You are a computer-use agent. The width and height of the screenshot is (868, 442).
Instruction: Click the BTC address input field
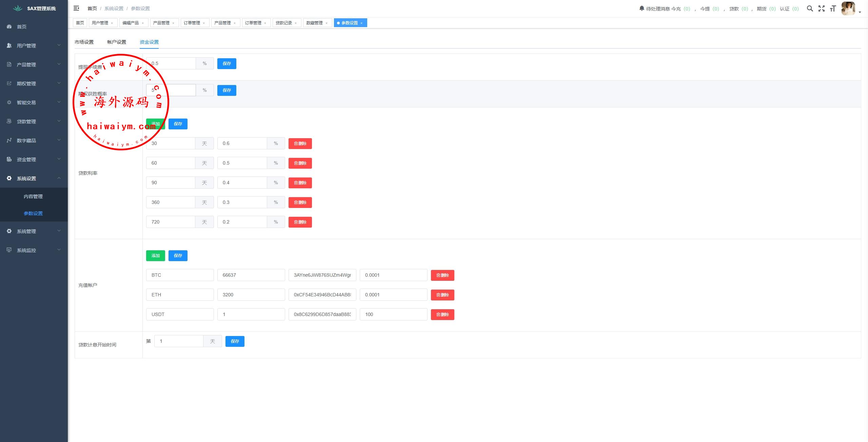[322, 275]
